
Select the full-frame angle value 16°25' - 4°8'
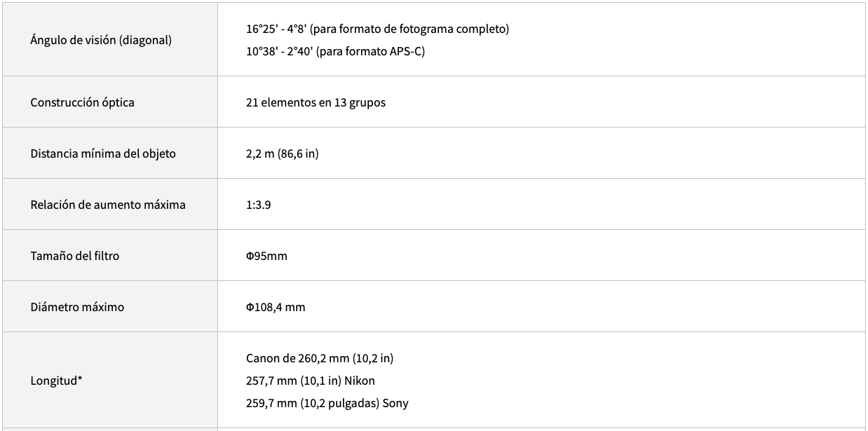click(276, 29)
